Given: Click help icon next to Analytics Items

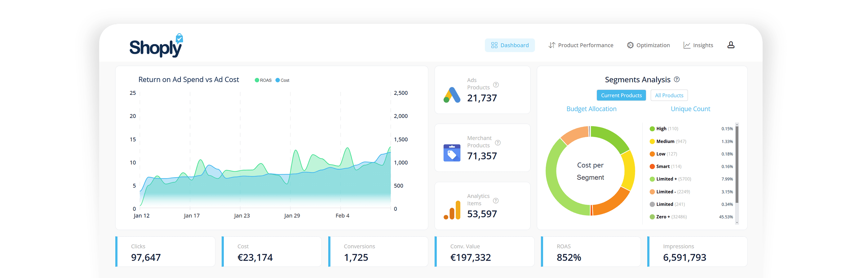Looking at the screenshot, I should (496, 201).
